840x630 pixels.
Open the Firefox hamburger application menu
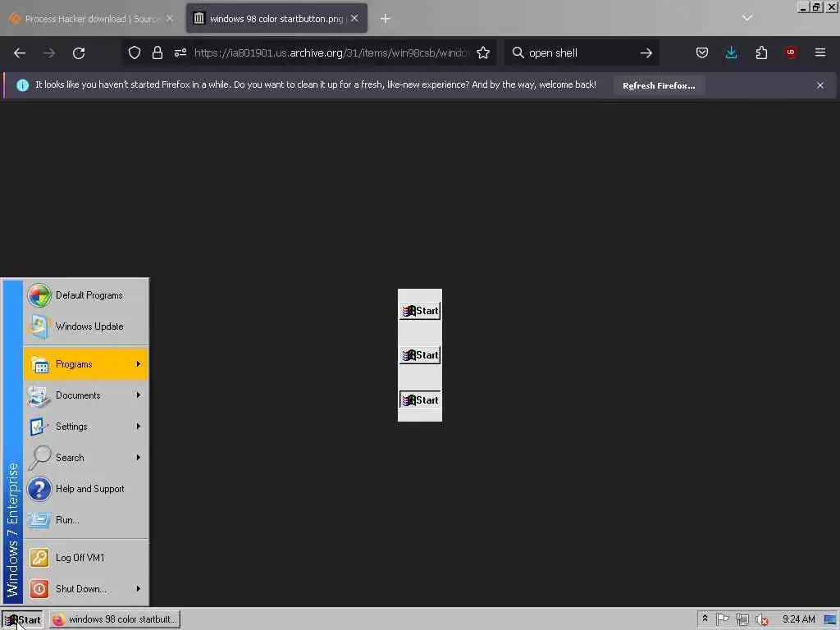[x=820, y=52]
